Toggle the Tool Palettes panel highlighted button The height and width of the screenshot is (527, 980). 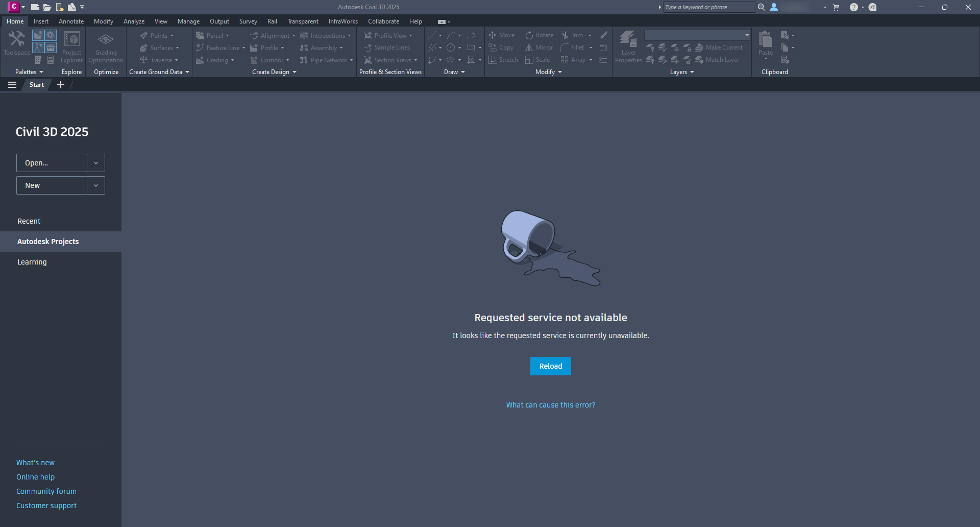[x=51, y=47]
